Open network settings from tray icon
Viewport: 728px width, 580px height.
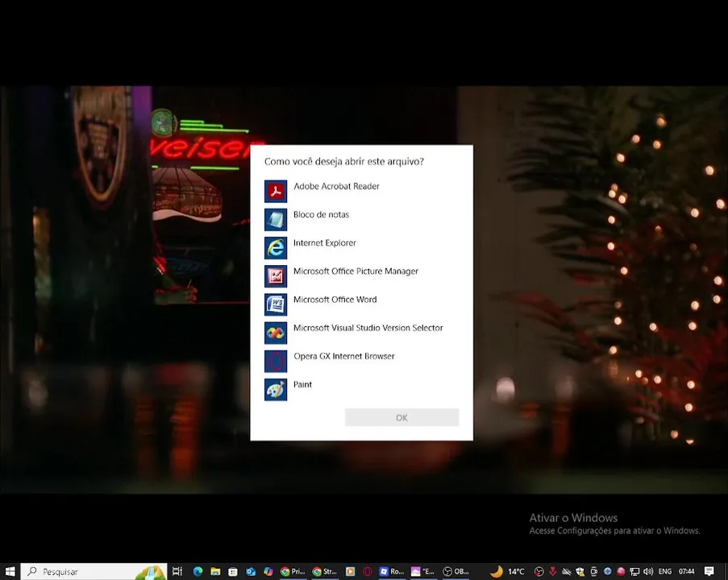coord(634,571)
